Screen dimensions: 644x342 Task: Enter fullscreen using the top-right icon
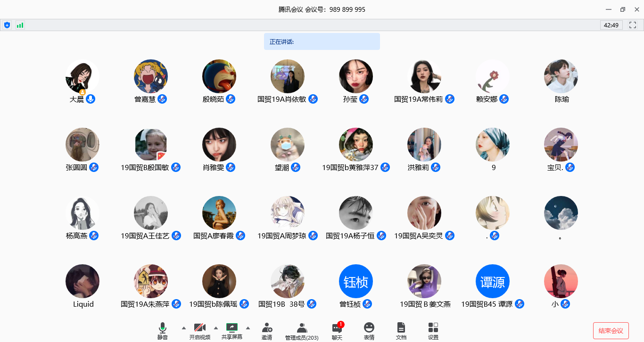click(633, 25)
